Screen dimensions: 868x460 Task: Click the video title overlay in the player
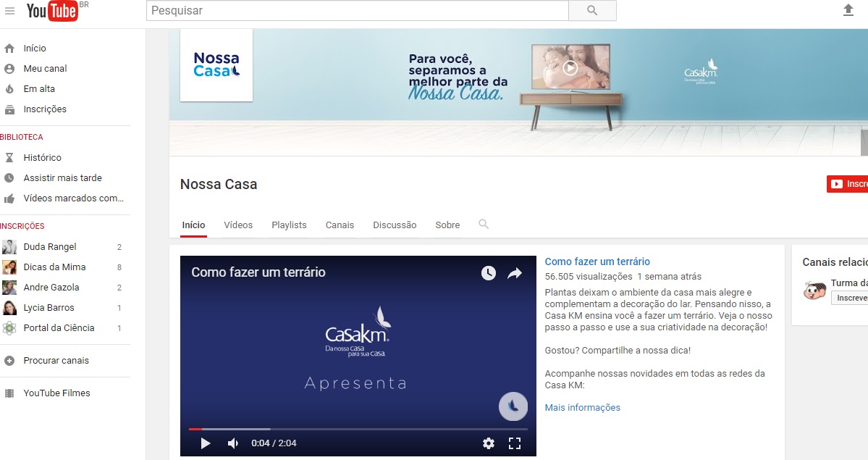pos(258,272)
